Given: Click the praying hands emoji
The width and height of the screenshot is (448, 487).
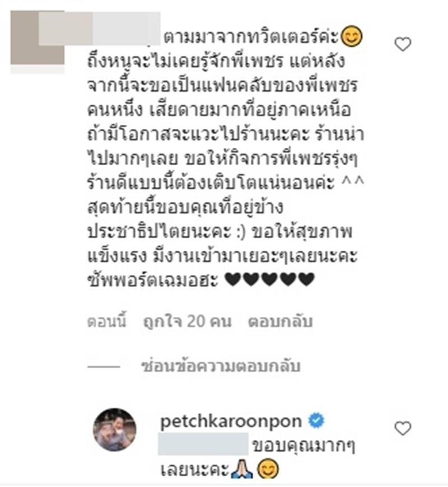Looking at the screenshot, I should 242,469.
